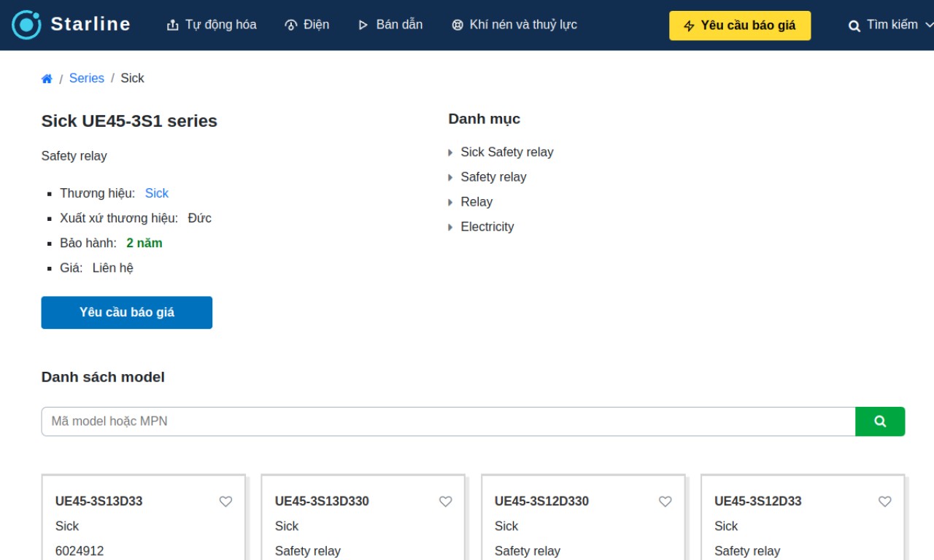Image resolution: width=934 pixels, height=560 pixels.
Task: Click the green search magnifier button
Action: pyautogui.click(x=880, y=421)
